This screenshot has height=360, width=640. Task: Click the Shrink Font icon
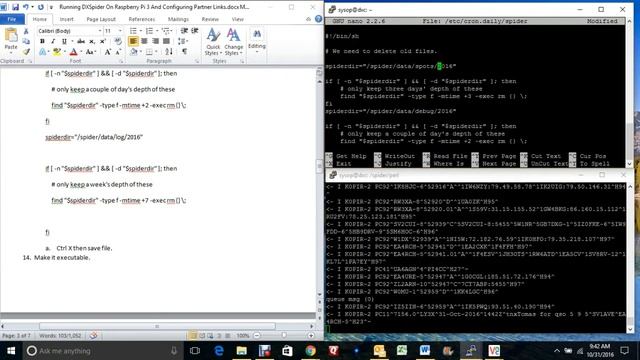pos(118,52)
